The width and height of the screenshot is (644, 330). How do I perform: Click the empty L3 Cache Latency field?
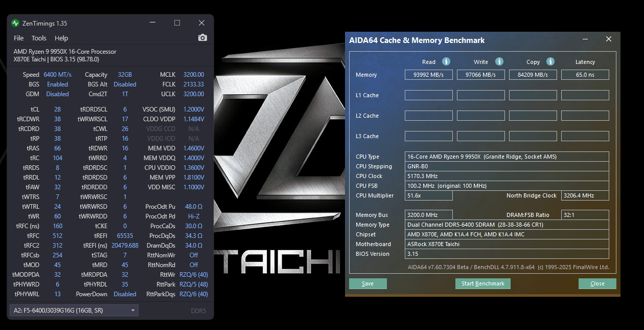coord(585,136)
